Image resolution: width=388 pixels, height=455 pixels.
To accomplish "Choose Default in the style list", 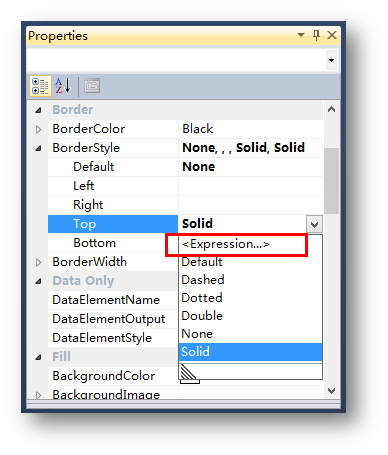I will (x=251, y=262).
